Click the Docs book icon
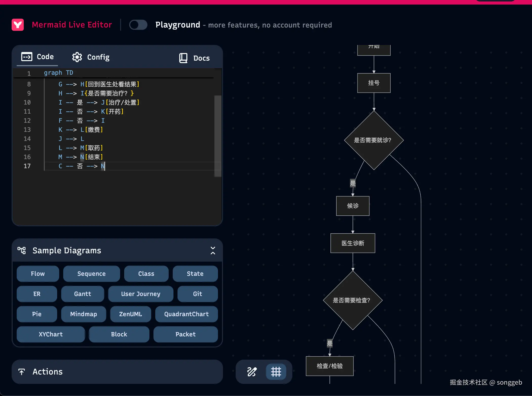532x396 pixels. tap(183, 58)
